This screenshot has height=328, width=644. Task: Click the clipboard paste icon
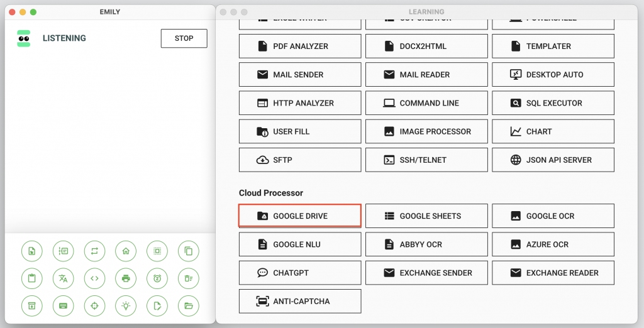pos(31,278)
